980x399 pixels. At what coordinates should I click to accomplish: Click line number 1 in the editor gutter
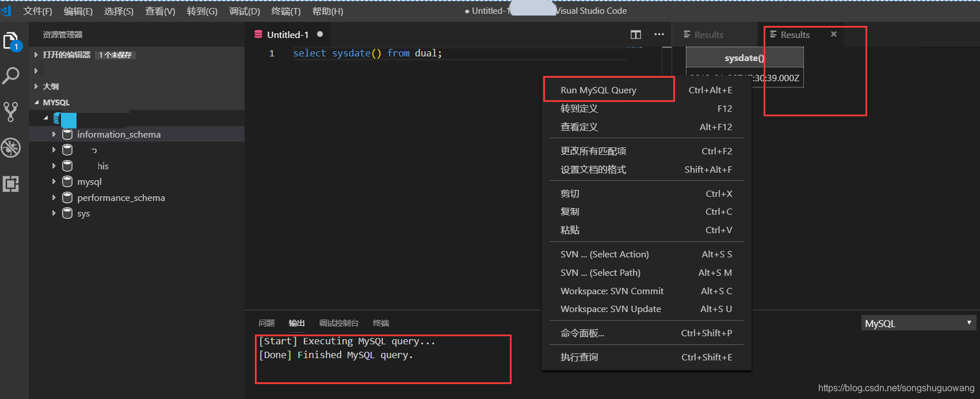pyautogui.click(x=272, y=53)
